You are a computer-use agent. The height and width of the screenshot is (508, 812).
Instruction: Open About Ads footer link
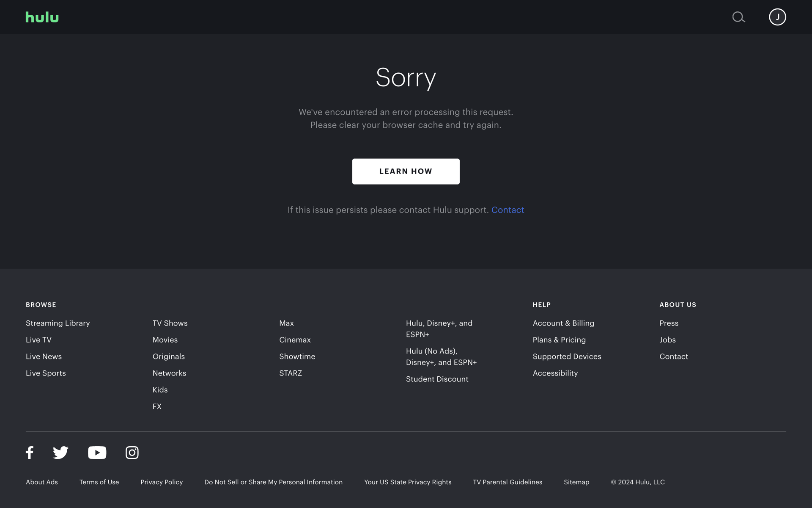point(42,482)
